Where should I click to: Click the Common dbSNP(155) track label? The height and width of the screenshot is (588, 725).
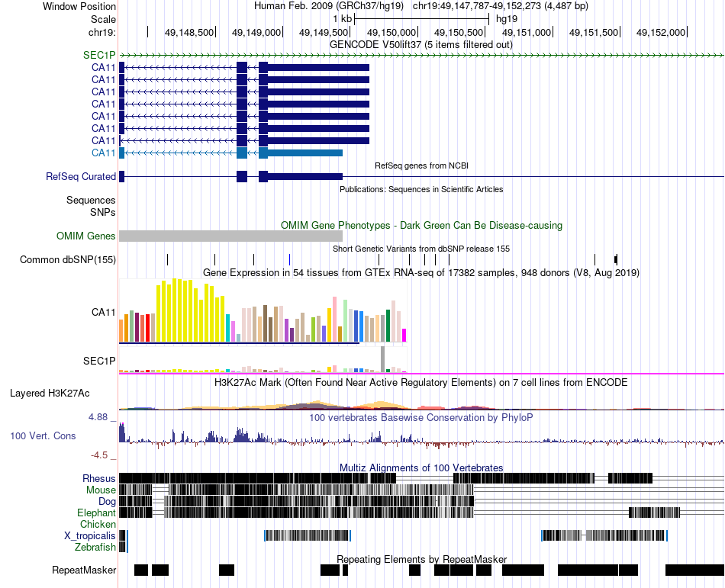tap(67, 259)
